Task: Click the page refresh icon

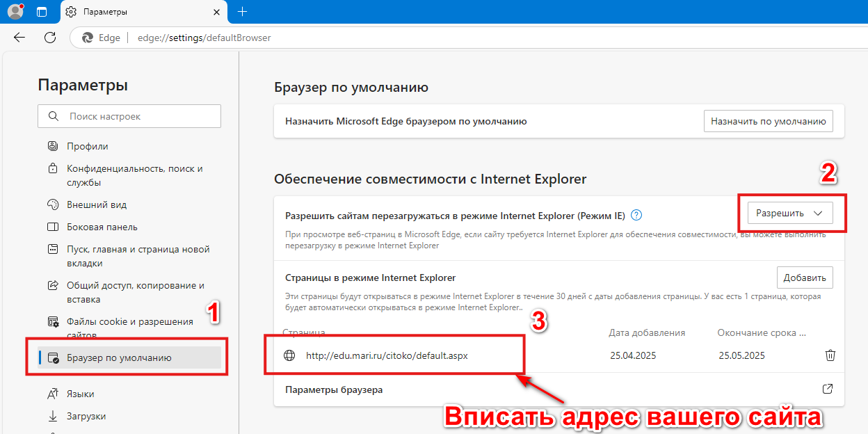Action: pyautogui.click(x=50, y=38)
